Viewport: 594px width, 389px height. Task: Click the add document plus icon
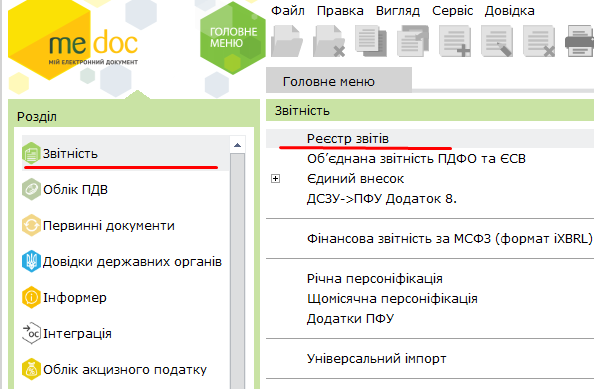(x=455, y=41)
